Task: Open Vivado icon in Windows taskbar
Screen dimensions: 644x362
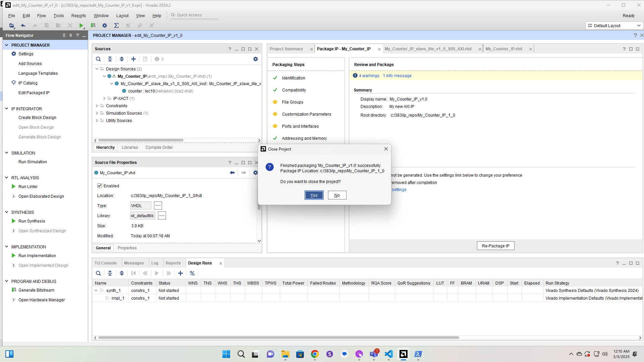Action: 403,354
